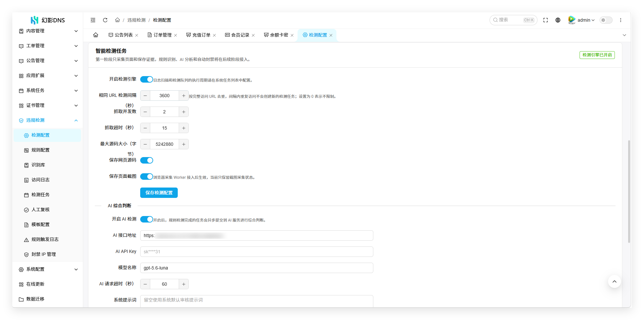Expand the 系统任务 sidebar menu

pyautogui.click(x=48, y=91)
